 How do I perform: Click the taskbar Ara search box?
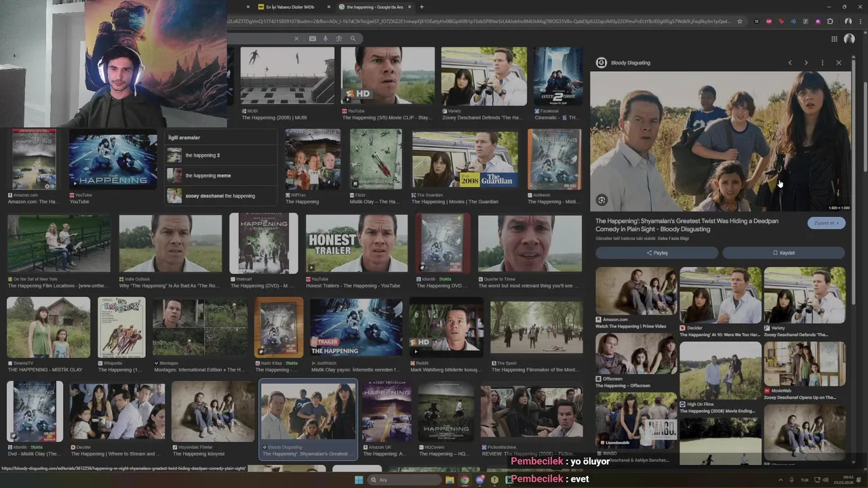point(404,480)
